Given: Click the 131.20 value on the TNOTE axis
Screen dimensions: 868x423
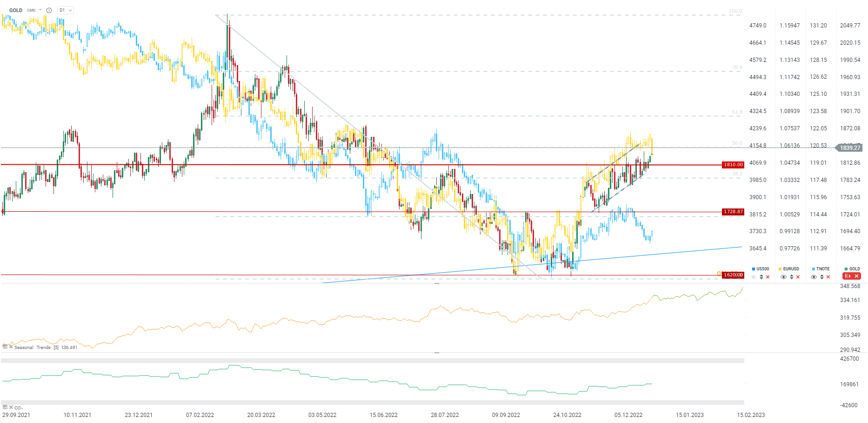Looking at the screenshot, I should point(819,26).
